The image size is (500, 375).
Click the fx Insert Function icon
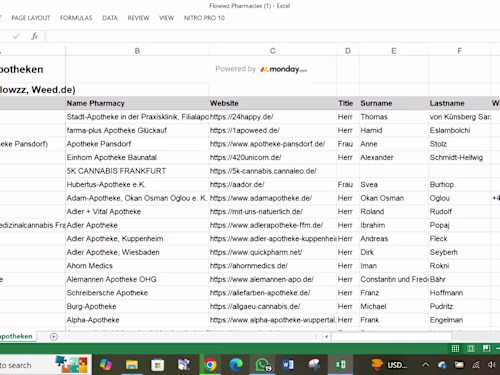pos(35,36)
